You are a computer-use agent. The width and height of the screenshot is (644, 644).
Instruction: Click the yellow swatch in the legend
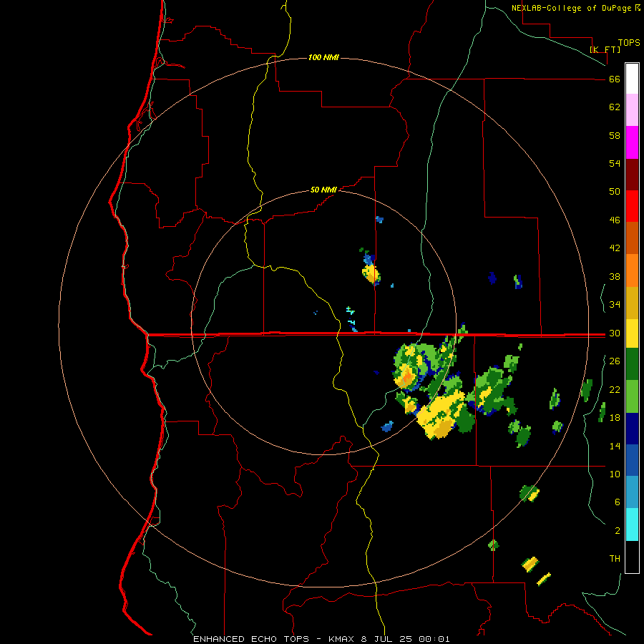[632, 333]
